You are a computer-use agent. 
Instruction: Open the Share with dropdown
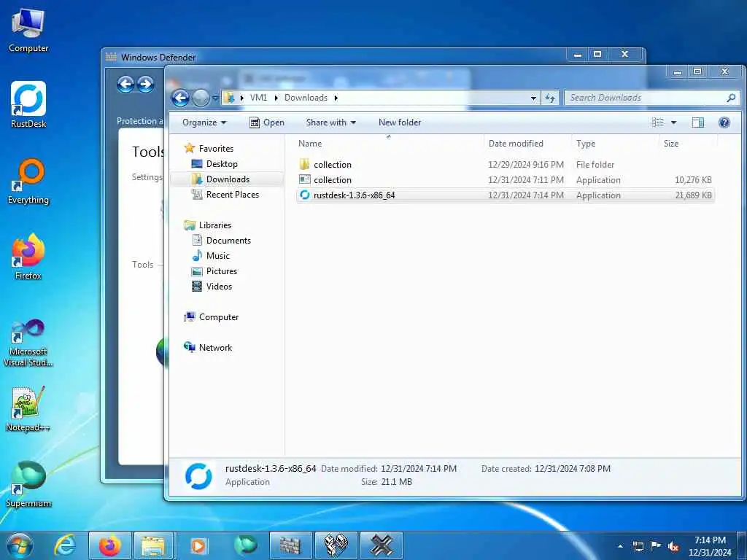[x=330, y=122]
